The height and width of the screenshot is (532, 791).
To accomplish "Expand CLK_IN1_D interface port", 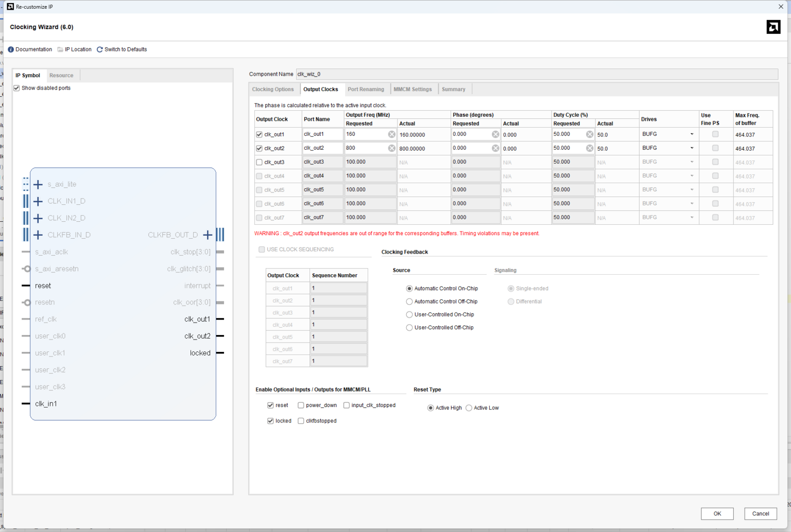I will click(x=38, y=202).
